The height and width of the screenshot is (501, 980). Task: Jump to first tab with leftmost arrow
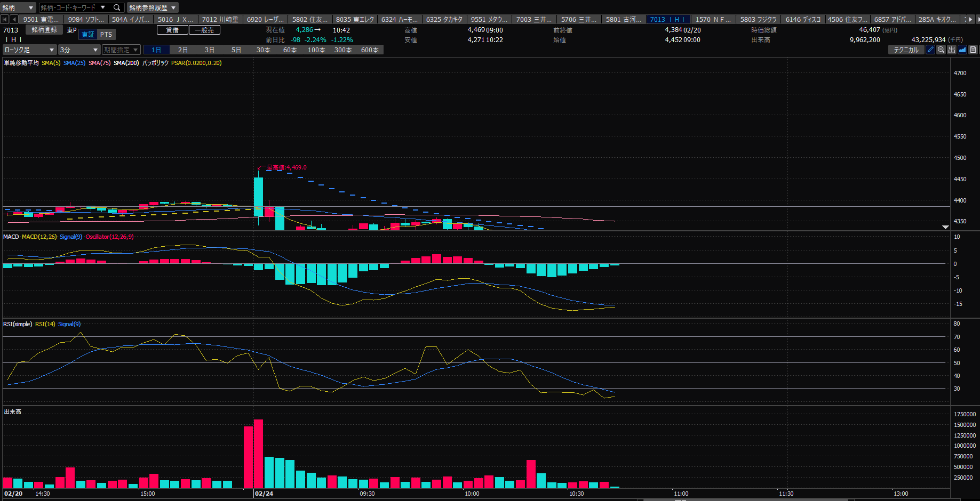click(5, 19)
